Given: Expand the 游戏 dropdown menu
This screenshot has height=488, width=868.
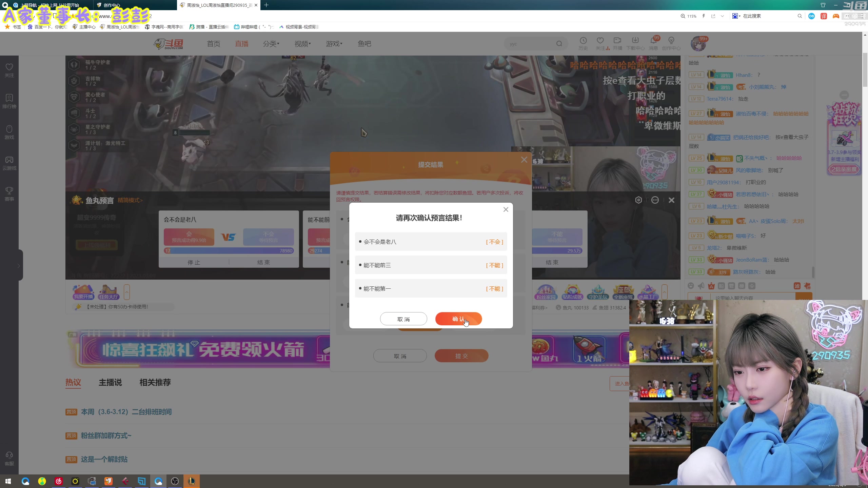Looking at the screenshot, I should click(x=334, y=44).
